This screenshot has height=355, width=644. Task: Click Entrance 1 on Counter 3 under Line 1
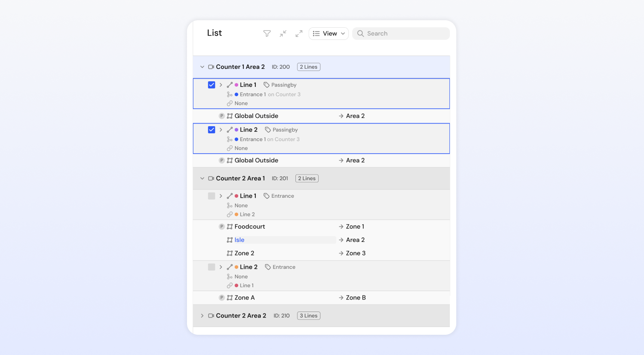point(270,94)
